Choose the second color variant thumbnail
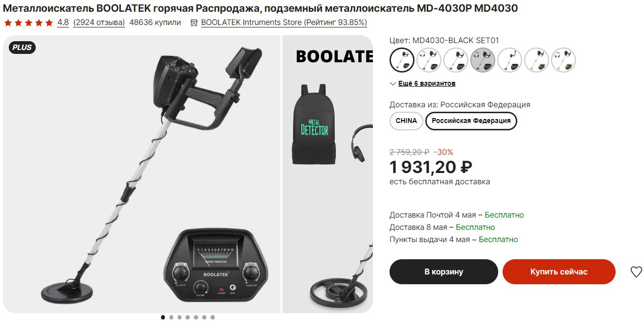 tap(429, 60)
